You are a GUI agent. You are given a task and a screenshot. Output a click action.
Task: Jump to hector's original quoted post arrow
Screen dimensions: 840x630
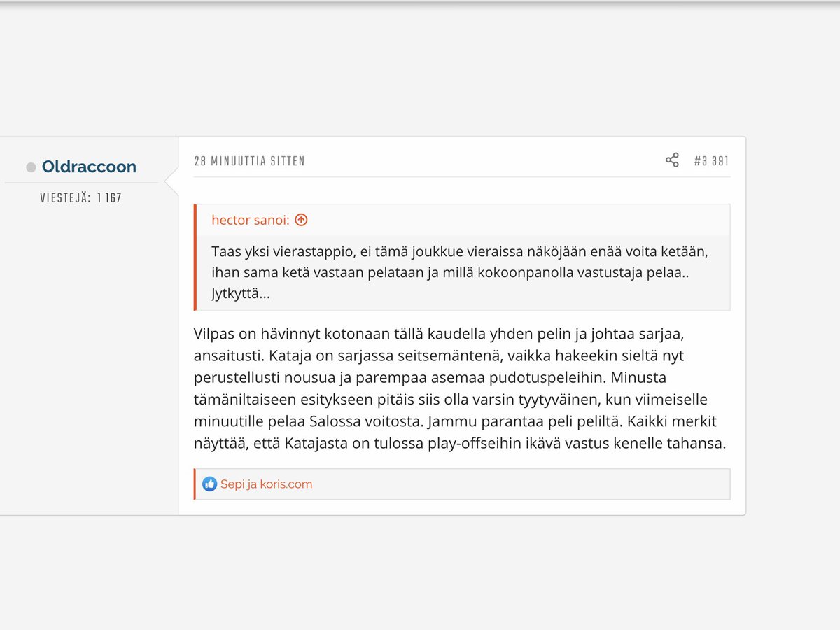(x=301, y=220)
